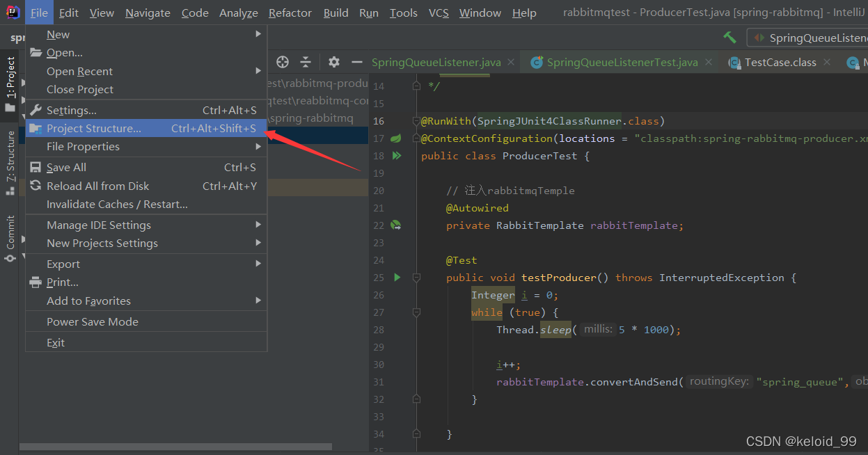Open the Navigate menu

148,13
